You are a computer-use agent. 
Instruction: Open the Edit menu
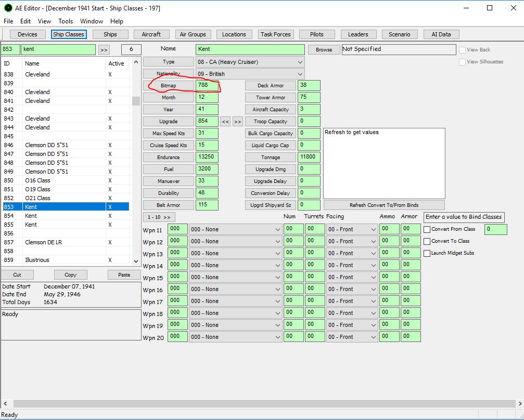(25, 21)
